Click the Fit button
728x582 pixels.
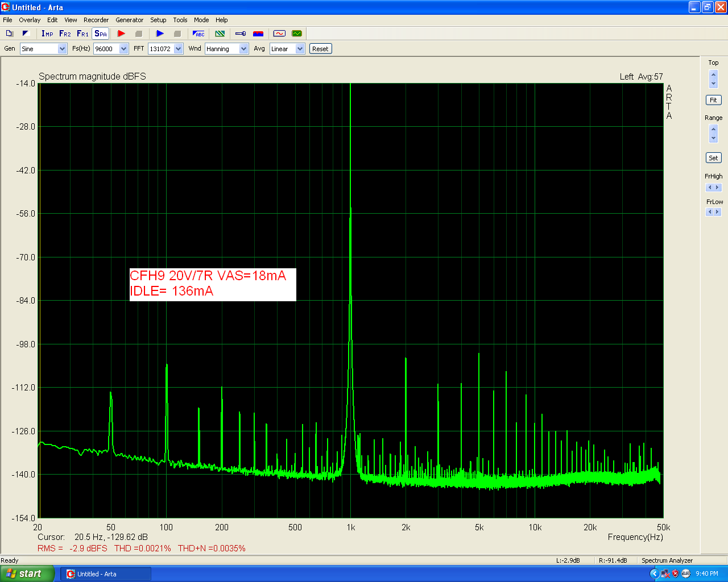(713, 100)
